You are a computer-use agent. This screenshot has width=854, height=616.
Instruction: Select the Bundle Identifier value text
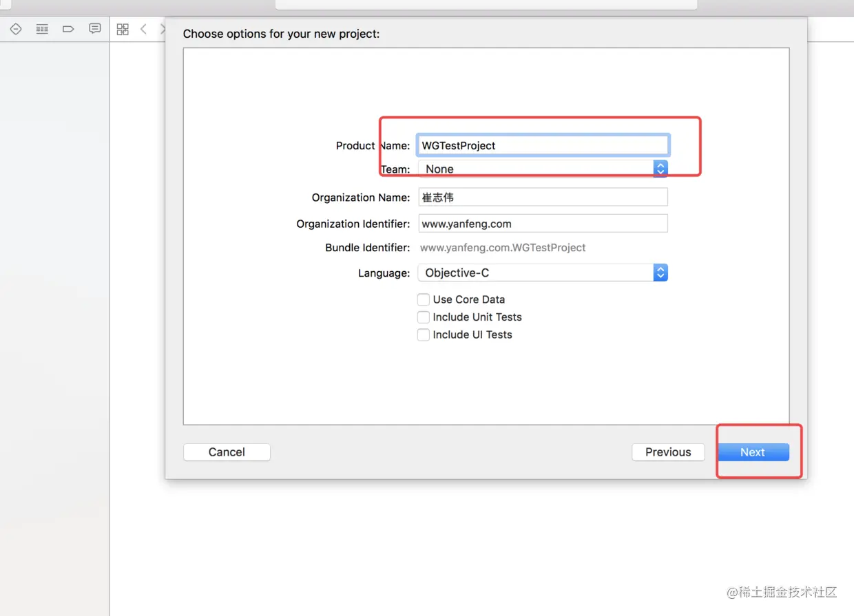(x=503, y=248)
